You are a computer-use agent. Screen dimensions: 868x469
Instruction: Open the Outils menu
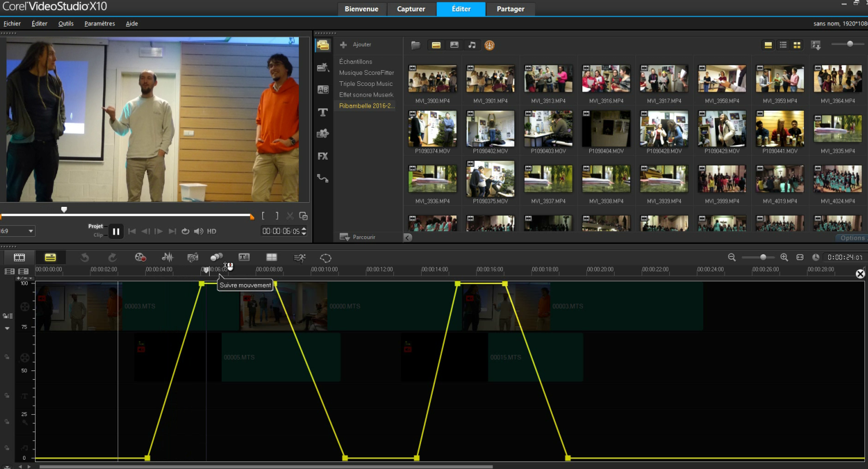pyautogui.click(x=66, y=24)
